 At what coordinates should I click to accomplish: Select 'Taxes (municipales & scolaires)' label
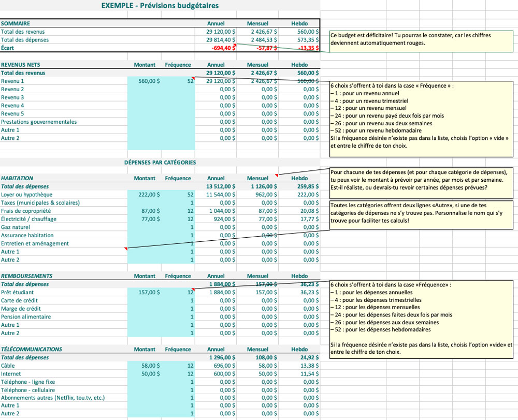pos(40,202)
